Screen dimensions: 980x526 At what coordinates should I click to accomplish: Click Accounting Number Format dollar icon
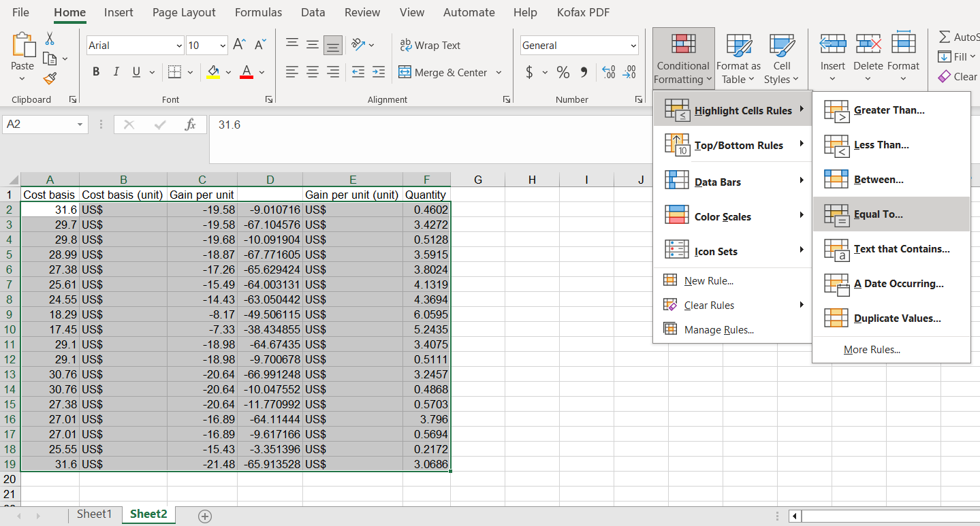[529, 72]
